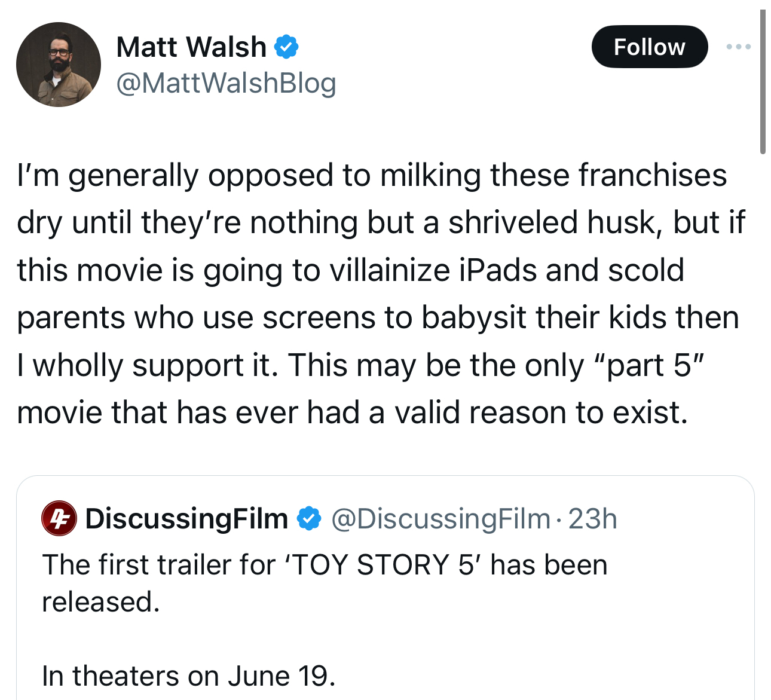Open the 23h timestamp of quoted tweet
This screenshot has width=771, height=700.
pos(592,518)
